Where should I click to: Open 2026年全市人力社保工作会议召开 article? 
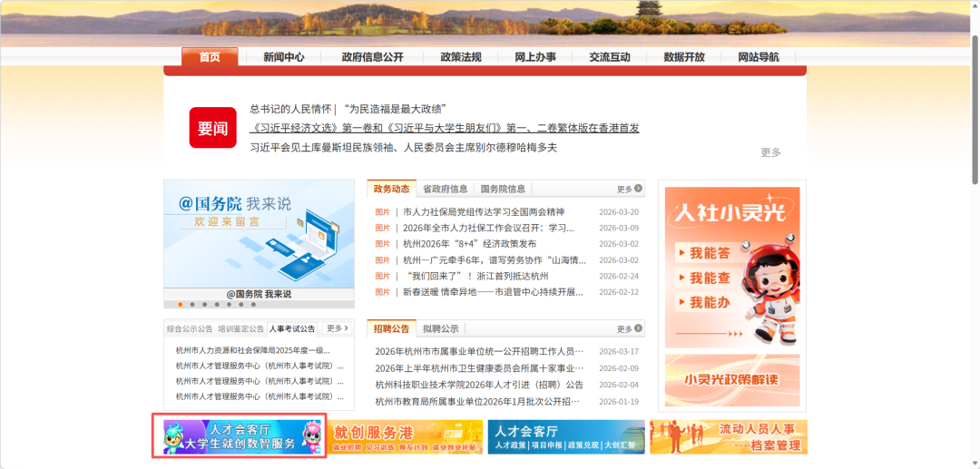pyautogui.click(x=489, y=228)
